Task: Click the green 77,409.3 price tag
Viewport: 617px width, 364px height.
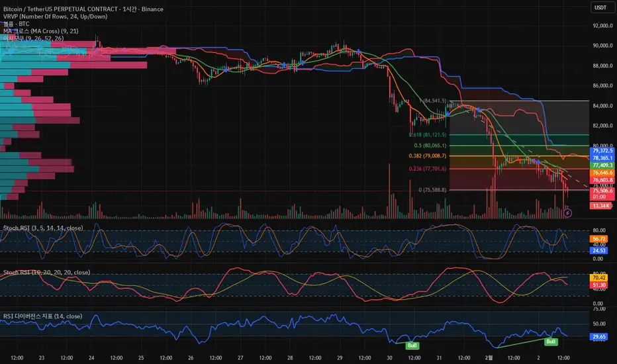Action: coord(602,165)
